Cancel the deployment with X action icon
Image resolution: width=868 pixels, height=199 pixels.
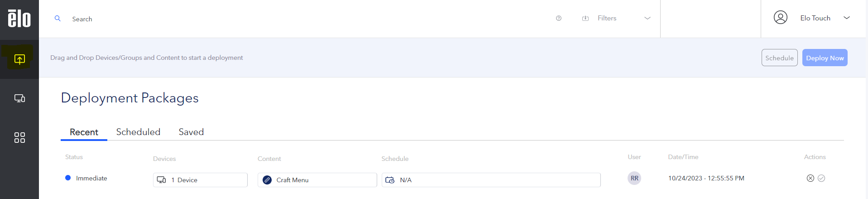click(810, 178)
